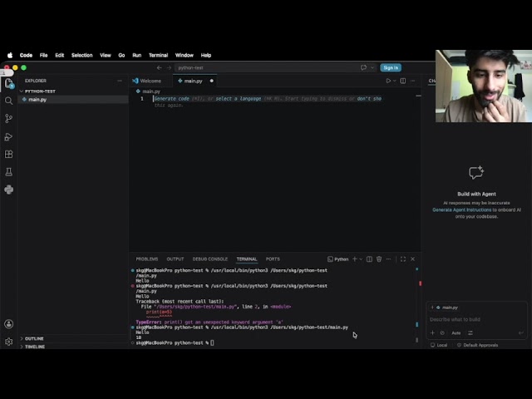Open the Explorer view in activity bar

tap(9, 83)
